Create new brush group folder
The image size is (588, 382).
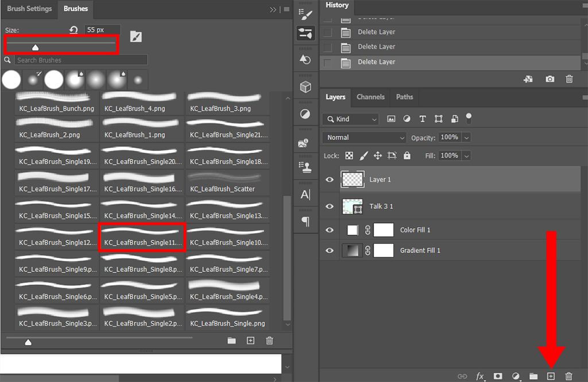232,341
